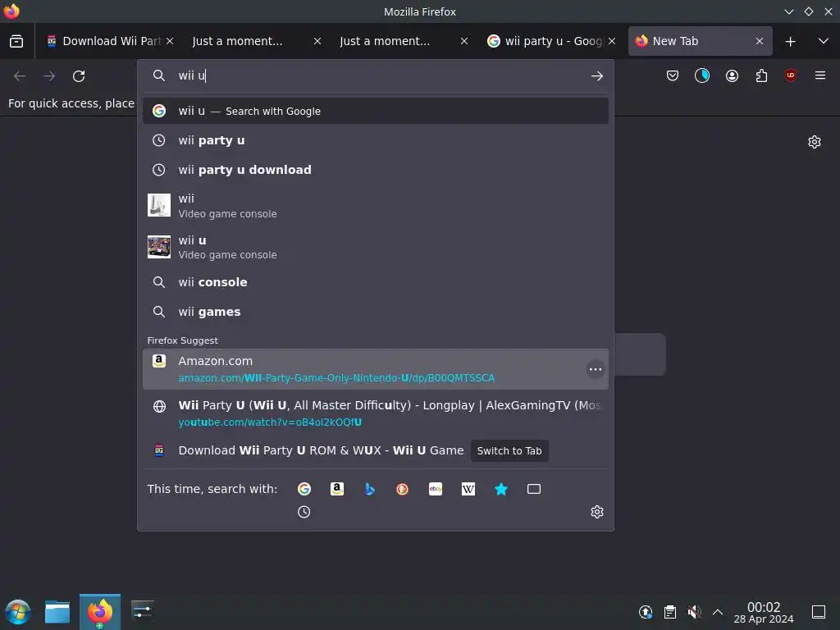Search this time with Google icon
Image resolution: width=840 pixels, height=630 pixels.
click(304, 489)
